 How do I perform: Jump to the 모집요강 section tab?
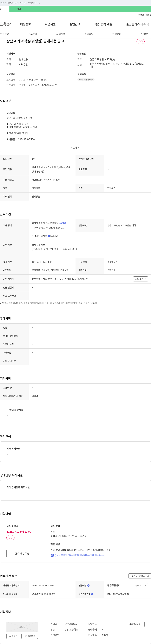click(5, 34)
